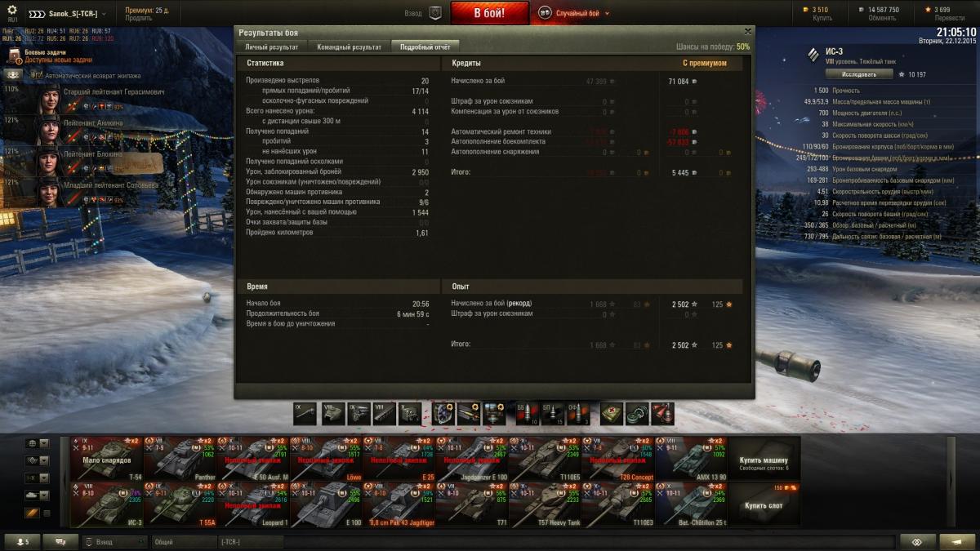This screenshot has width=980, height=551.
Task: Select T-54 tank in carousel
Action: [x=106, y=458]
